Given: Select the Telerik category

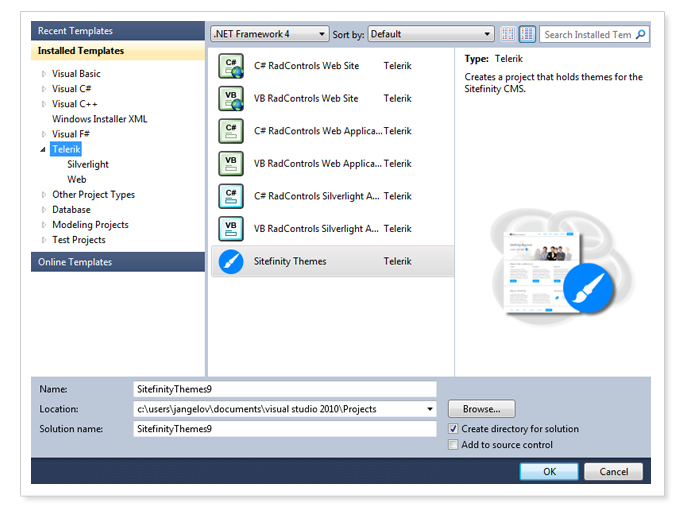Looking at the screenshot, I should click(x=66, y=149).
